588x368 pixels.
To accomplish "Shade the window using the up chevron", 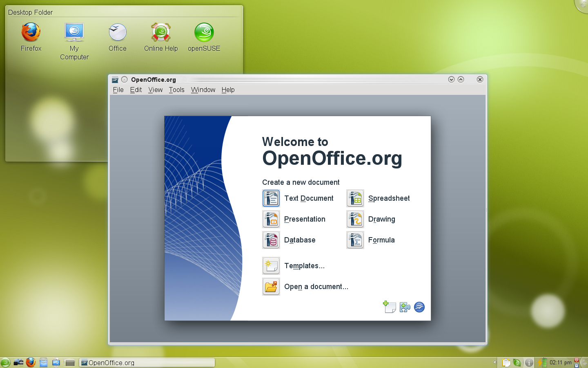I will (x=461, y=79).
